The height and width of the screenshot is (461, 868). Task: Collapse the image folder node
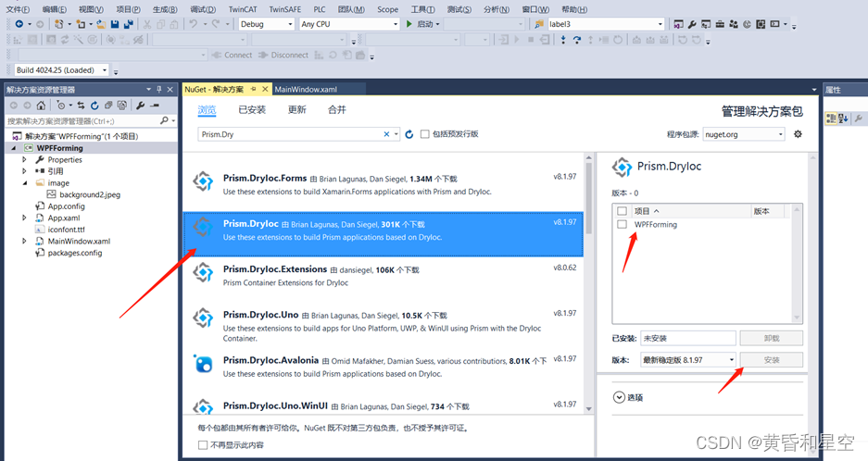pyautogui.click(x=24, y=182)
